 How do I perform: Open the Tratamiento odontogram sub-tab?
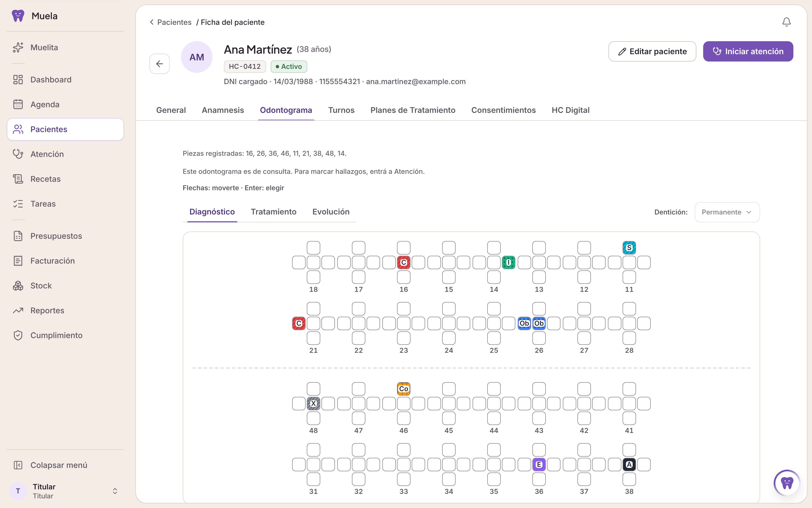click(273, 212)
